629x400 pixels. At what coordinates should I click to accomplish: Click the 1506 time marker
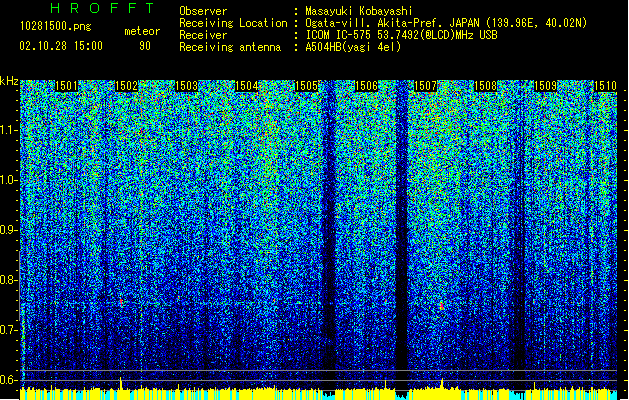[366, 86]
